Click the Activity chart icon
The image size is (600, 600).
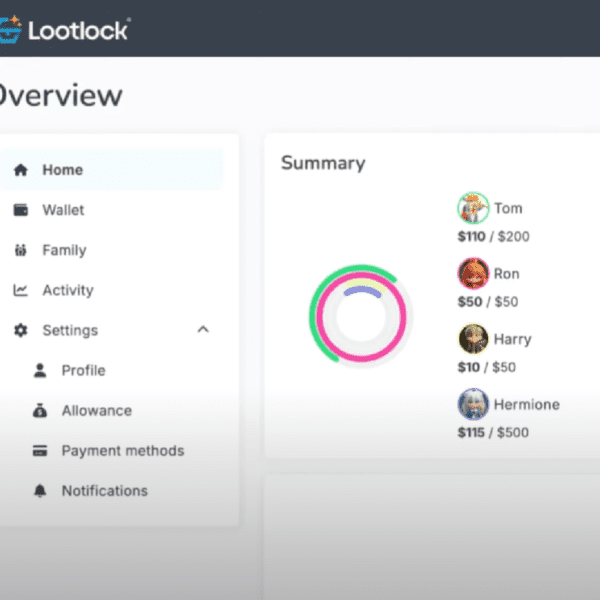click(20, 290)
